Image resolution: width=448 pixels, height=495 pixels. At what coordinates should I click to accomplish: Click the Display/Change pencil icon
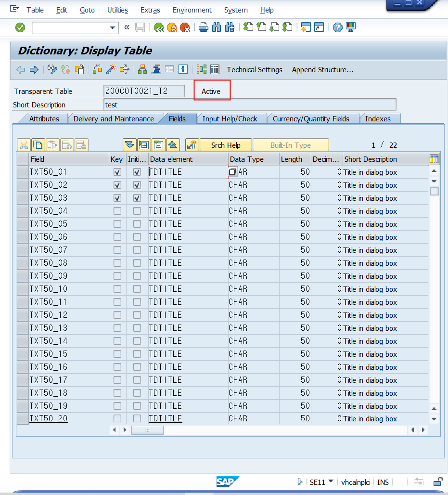(52, 69)
